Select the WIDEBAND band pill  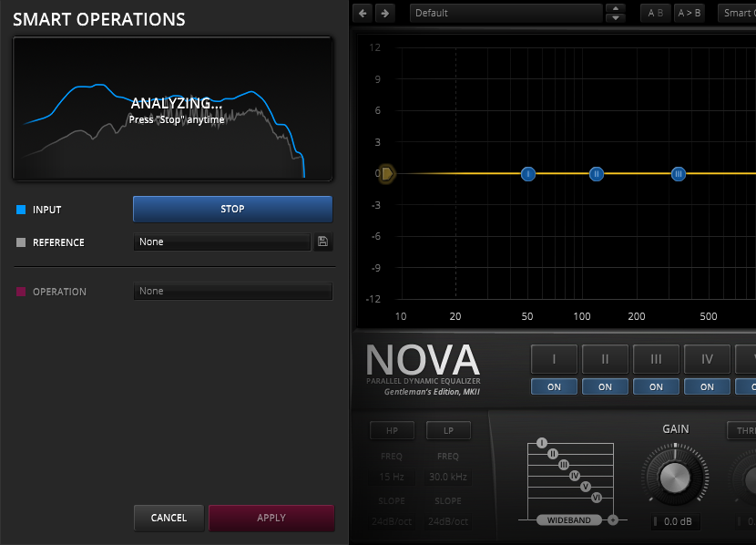point(569,519)
